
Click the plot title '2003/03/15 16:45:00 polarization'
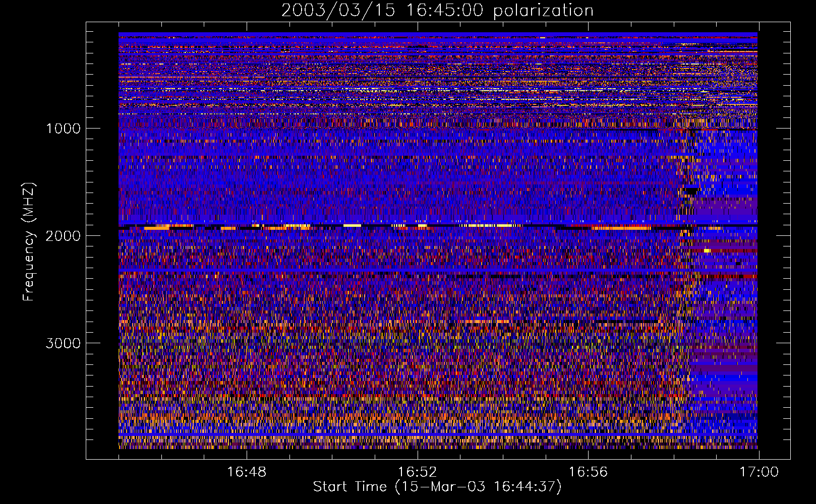coord(437,11)
